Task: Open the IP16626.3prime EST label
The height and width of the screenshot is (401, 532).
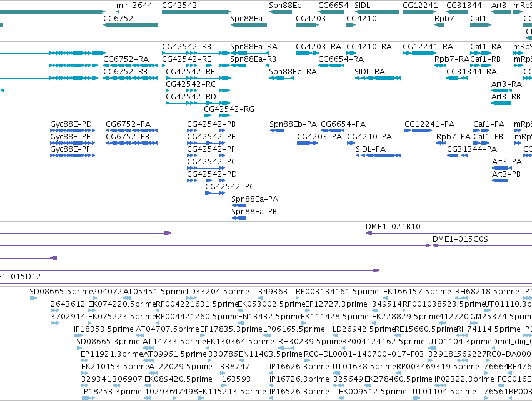Action: (x=299, y=367)
